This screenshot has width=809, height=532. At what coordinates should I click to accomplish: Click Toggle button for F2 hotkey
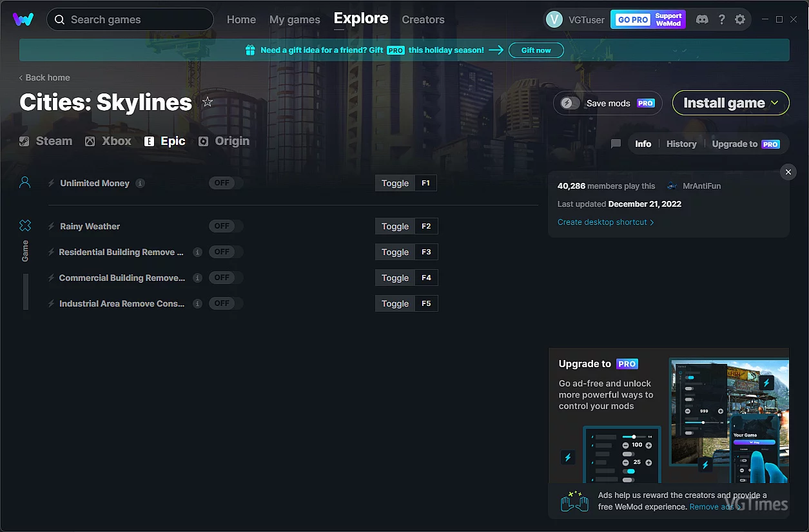tap(395, 226)
